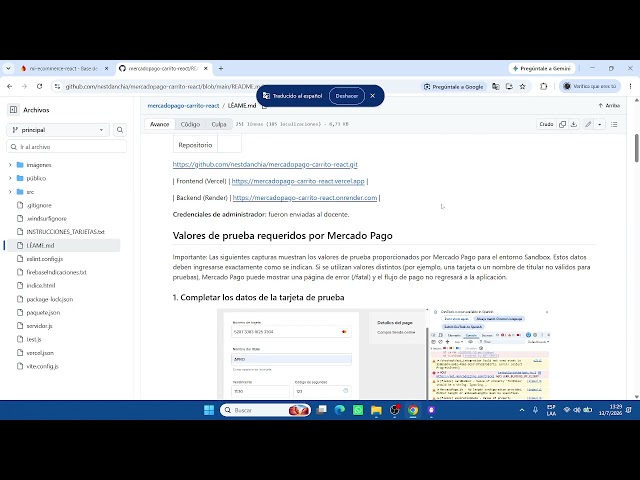Open Task View in the taskbar
This screenshot has height=480, width=640.
coord(322,410)
